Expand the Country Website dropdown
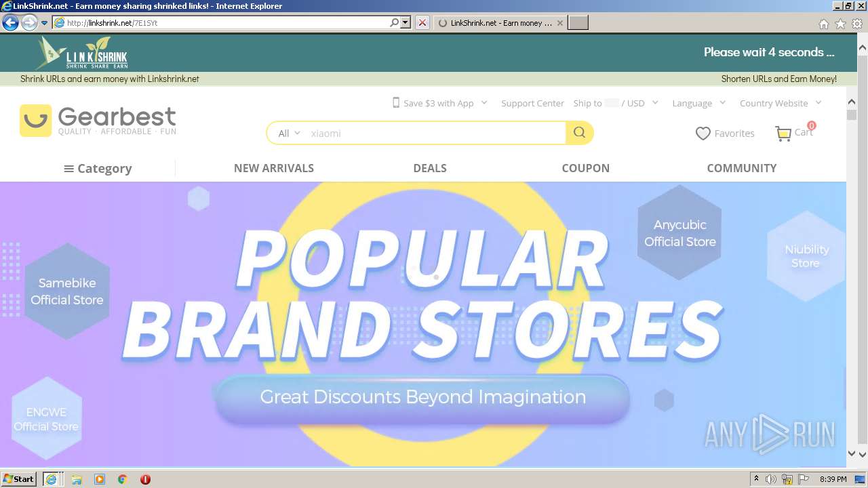The height and width of the screenshot is (488, 868). click(x=818, y=103)
